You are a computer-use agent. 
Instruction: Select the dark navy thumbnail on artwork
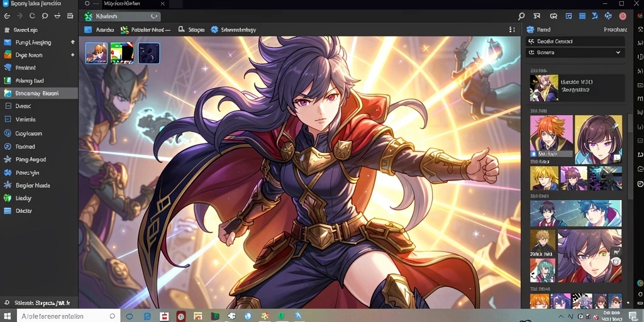point(148,53)
